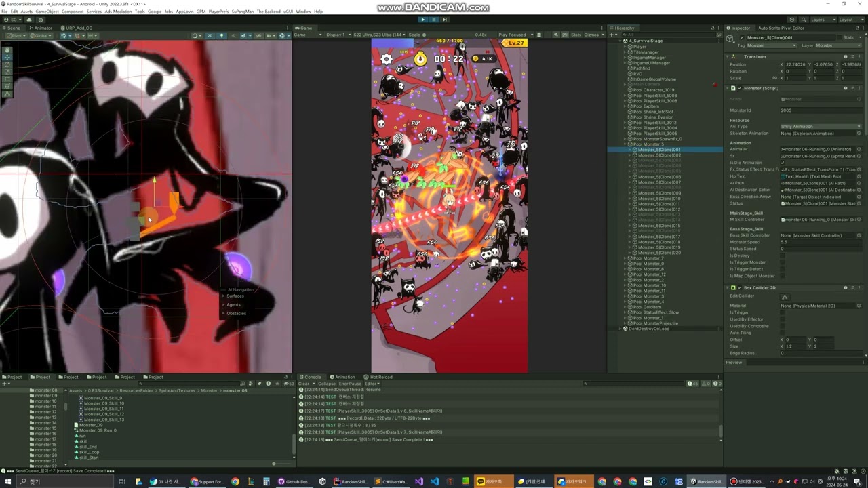Screen dimensions: 868x488
Task: Select the Hand tool in Scene view
Action: (x=7, y=49)
